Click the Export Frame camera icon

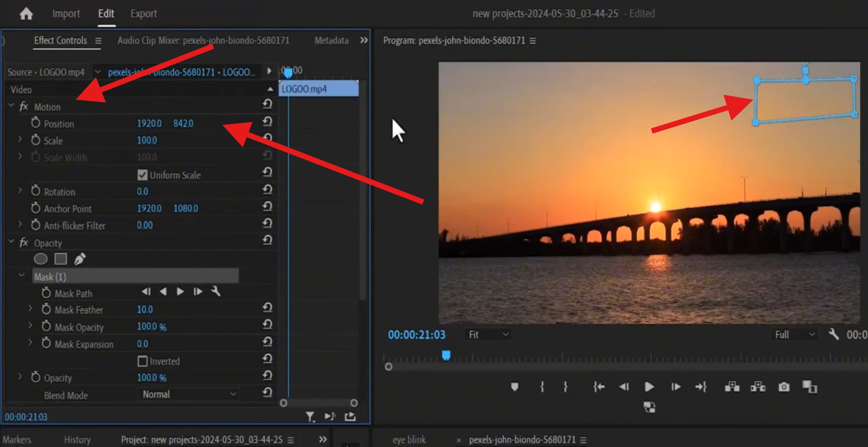783,387
